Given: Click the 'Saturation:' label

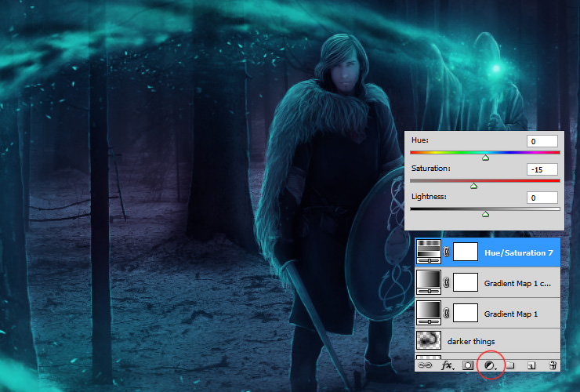Looking at the screenshot, I should click(431, 169).
